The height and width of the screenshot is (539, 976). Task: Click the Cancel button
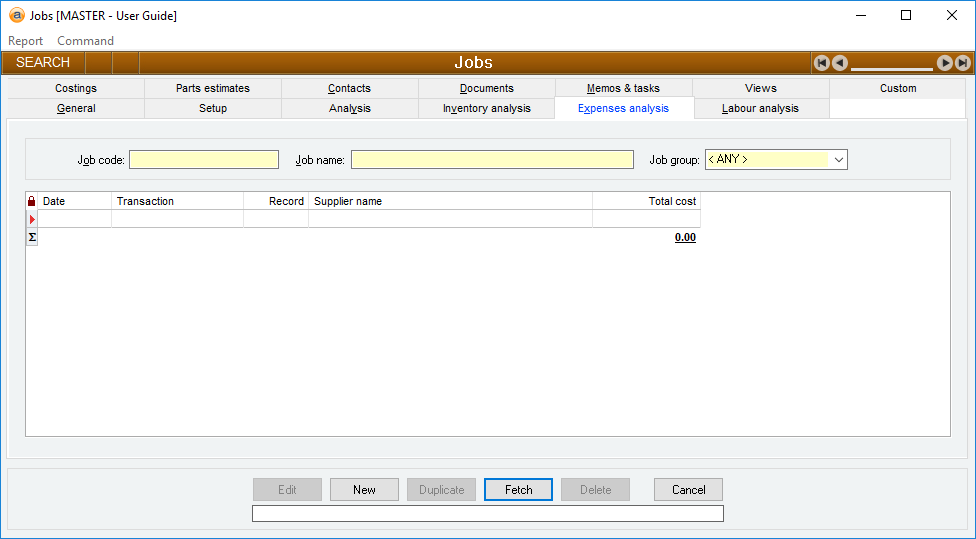(x=688, y=490)
